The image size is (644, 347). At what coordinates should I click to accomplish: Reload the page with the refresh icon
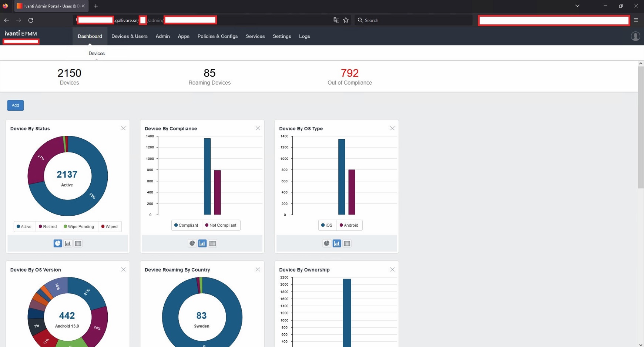pos(31,20)
